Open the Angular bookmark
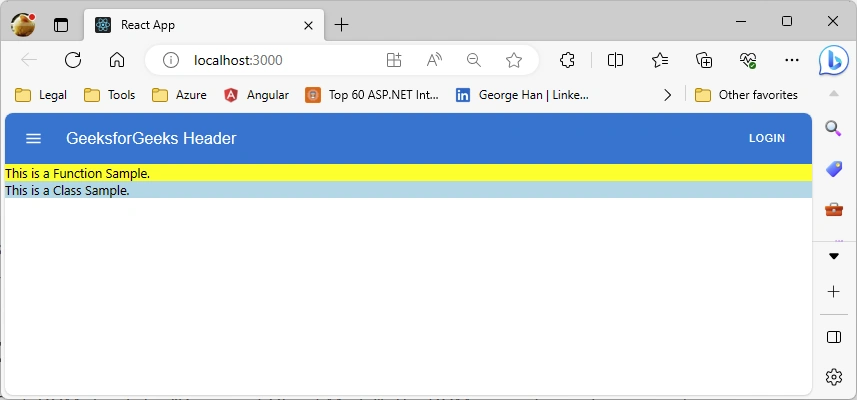The width and height of the screenshot is (857, 400). (256, 95)
